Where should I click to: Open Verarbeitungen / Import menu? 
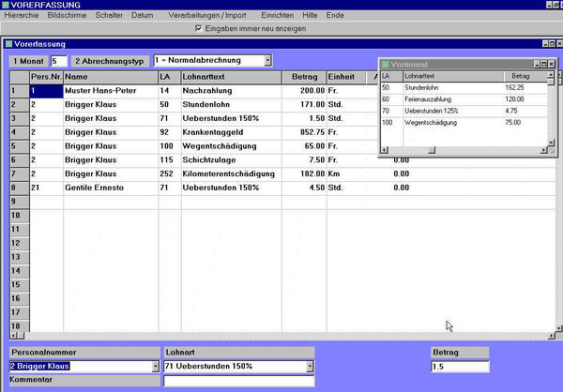click(x=207, y=15)
